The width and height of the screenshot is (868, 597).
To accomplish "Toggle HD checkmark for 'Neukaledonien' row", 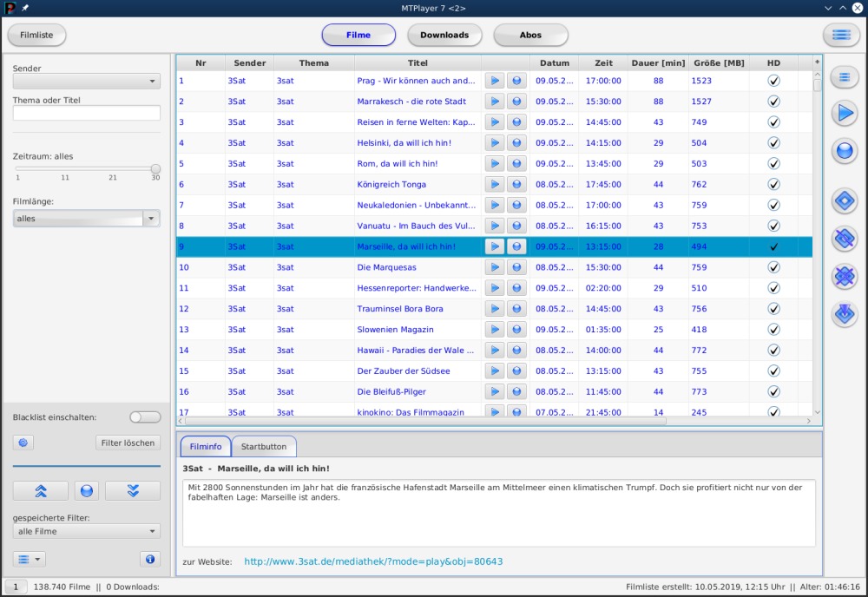I will [773, 206].
